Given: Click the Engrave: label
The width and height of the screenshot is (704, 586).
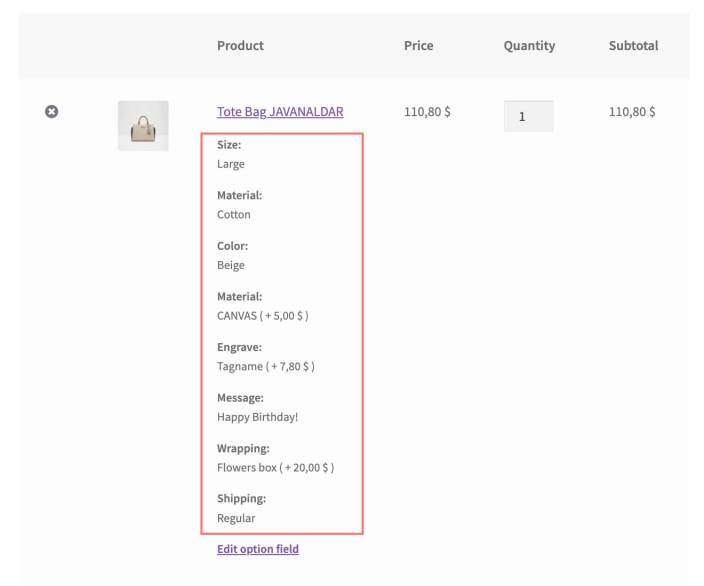Looking at the screenshot, I should [239, 348].
